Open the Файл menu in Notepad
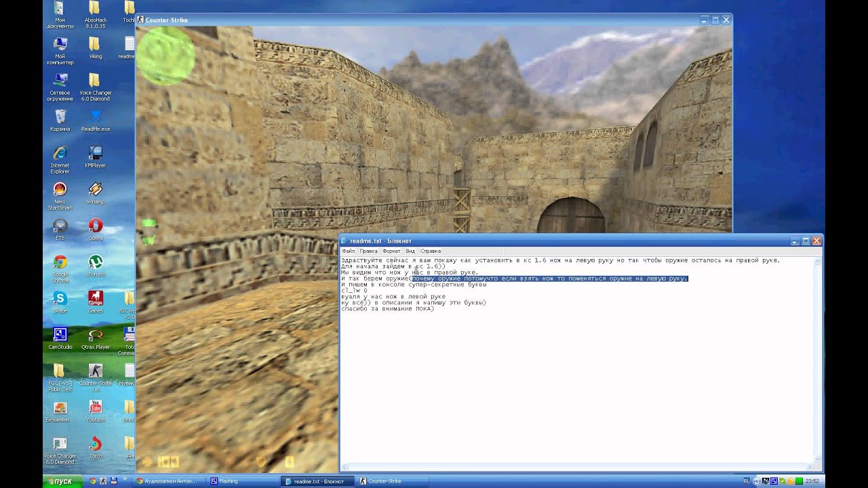 pyautogui.click(x=349, y=251)
